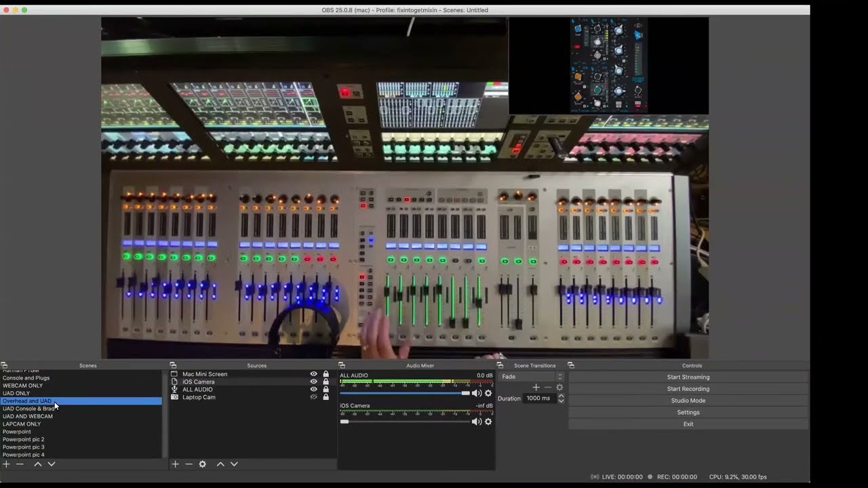Move selected scene down in Scenes list
The height and width of the screenshot is (488, 868).
(51, 464)
